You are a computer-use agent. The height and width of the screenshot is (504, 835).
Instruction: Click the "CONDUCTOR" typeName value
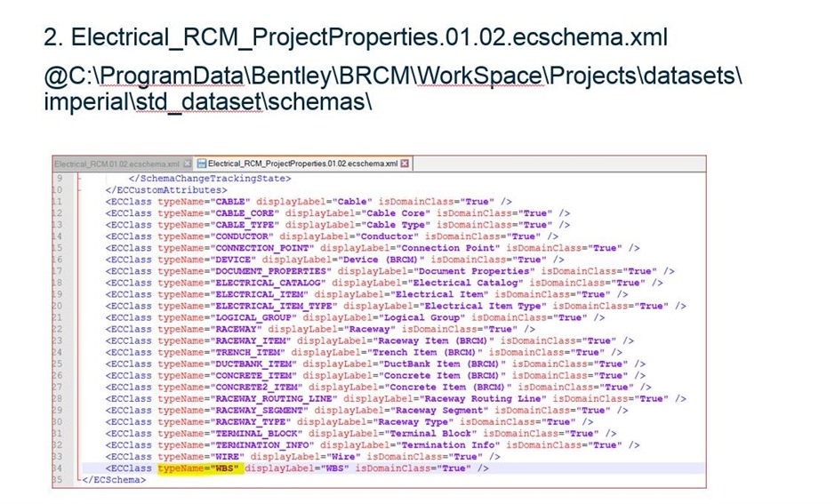click(242, 236)
